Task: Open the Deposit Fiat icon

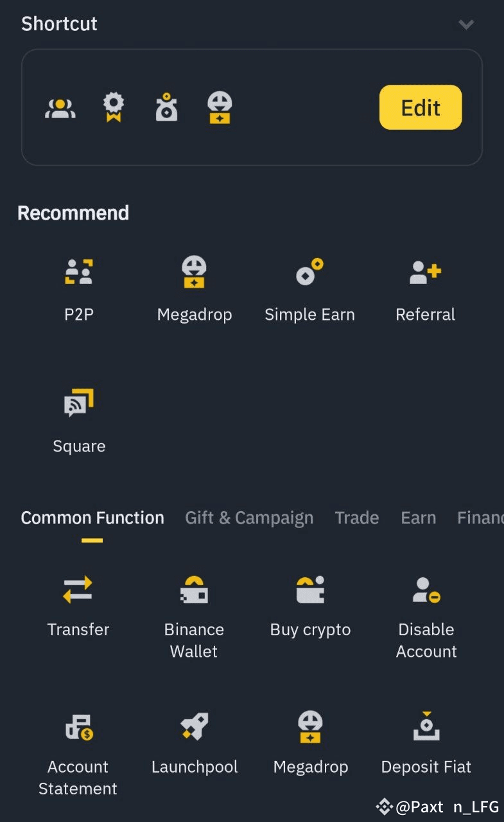Action: coord(426,727)
